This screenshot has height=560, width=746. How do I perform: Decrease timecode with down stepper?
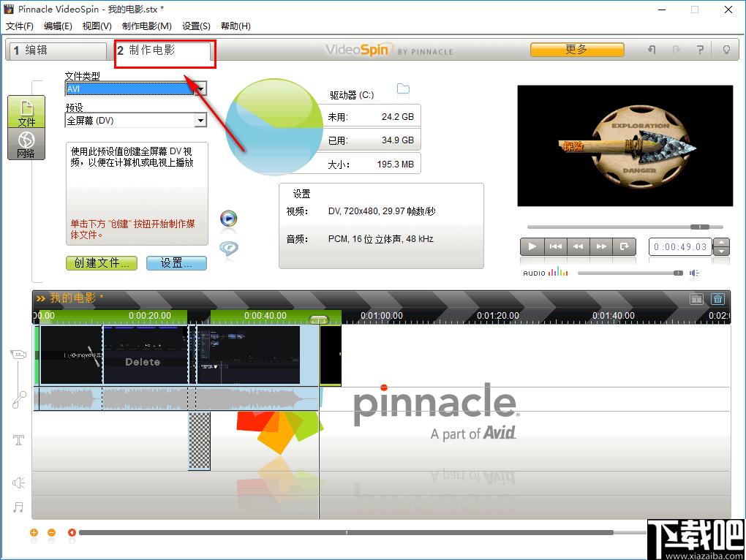tap(722, 251)
